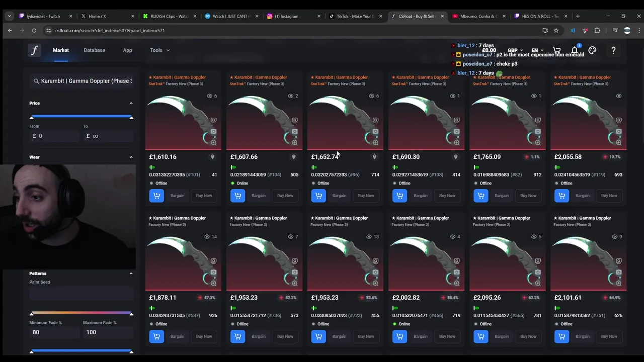
Task: Open the GBP currency dropdown
Action: (x=515, y=50)
